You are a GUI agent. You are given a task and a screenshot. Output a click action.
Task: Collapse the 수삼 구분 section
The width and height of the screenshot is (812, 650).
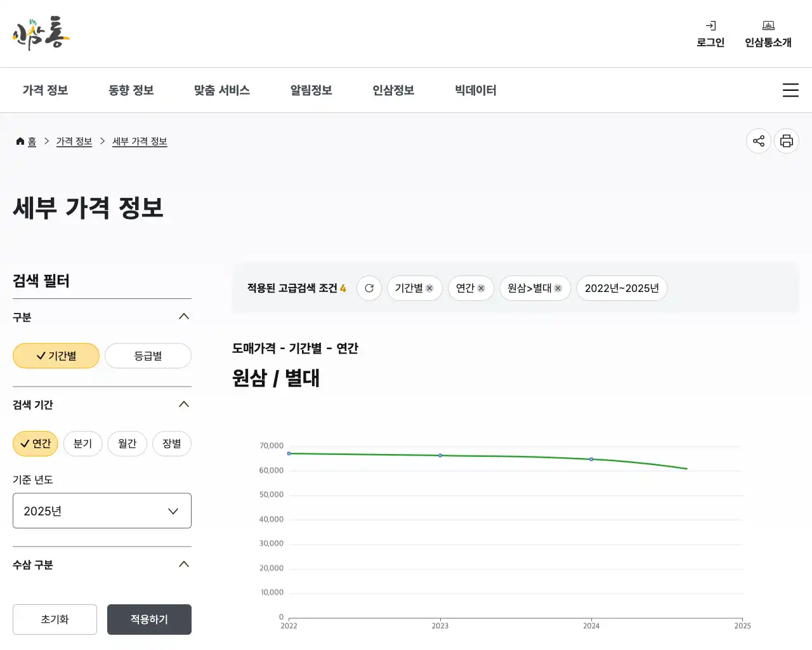click(x=184, y=564)
